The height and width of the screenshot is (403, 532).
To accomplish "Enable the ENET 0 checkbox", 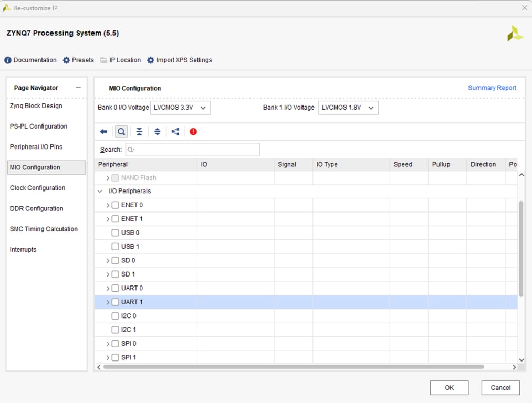I will (x=116, y=205).
